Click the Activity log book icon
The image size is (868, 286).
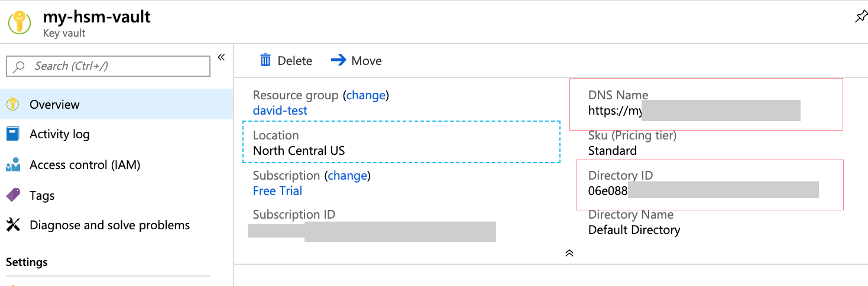[12, 134]
